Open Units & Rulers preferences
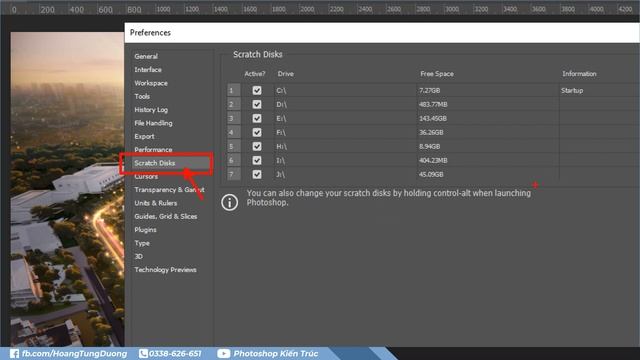 pos(156,203)
